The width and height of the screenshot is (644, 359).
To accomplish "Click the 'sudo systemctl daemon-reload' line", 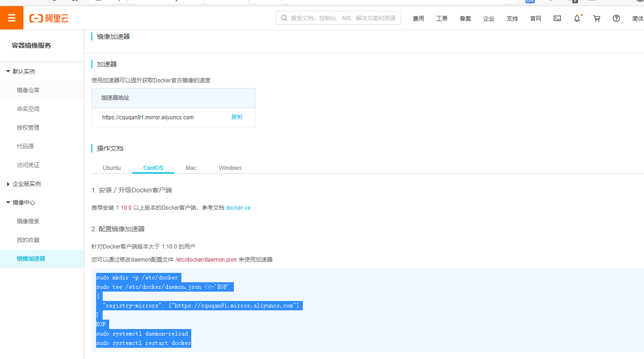I will pyautogui.click(x=143, y=334).
